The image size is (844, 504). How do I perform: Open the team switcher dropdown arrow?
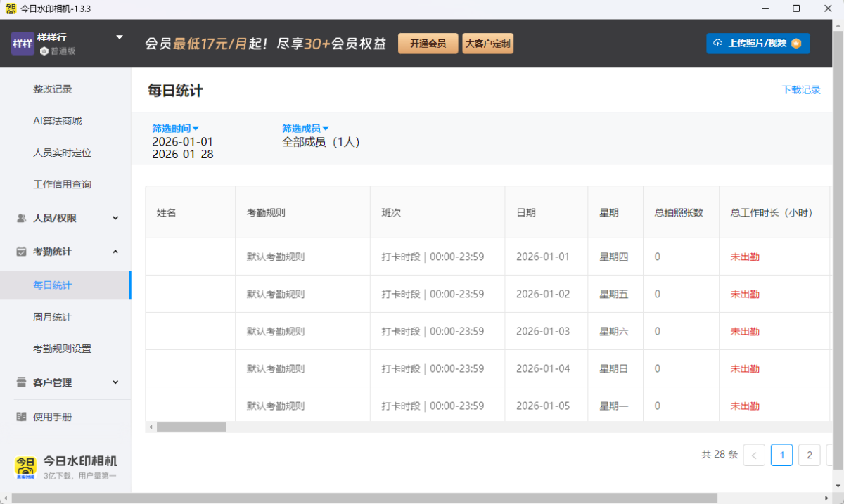point(119,37)
